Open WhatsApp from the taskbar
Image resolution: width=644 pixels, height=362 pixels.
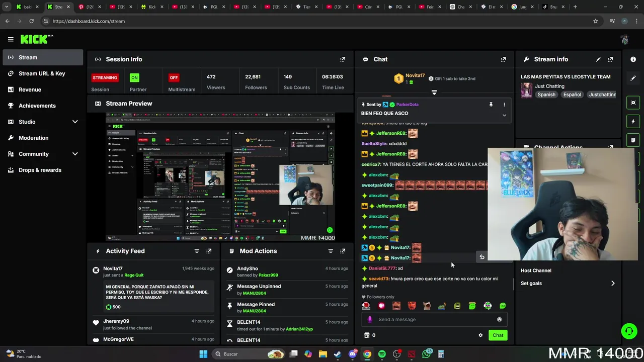tap(427, 354)
